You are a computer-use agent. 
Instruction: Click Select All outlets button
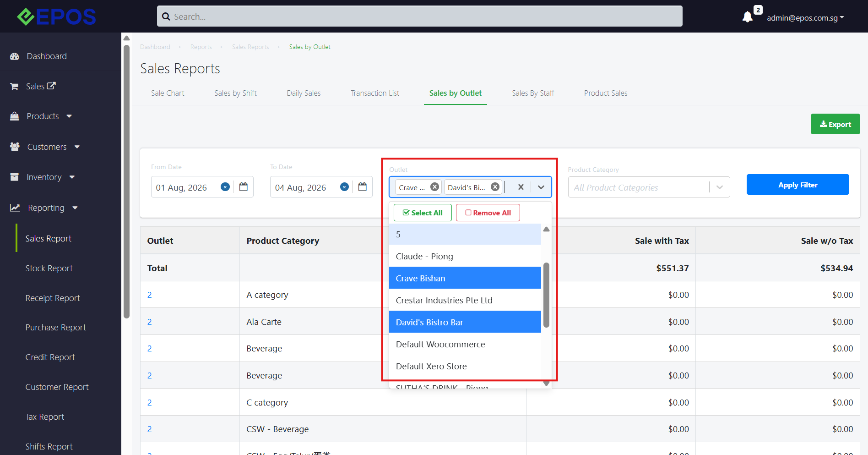pos(423,213)
